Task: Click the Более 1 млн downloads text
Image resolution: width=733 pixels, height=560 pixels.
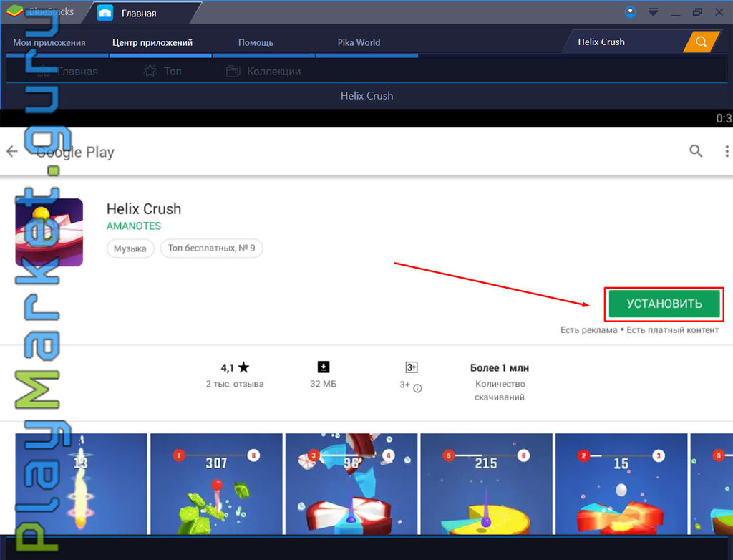Action: [500, 367]
